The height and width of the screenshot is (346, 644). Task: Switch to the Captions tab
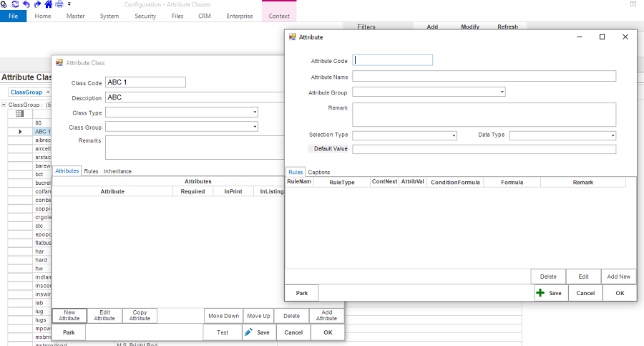[x=319, y=172]
